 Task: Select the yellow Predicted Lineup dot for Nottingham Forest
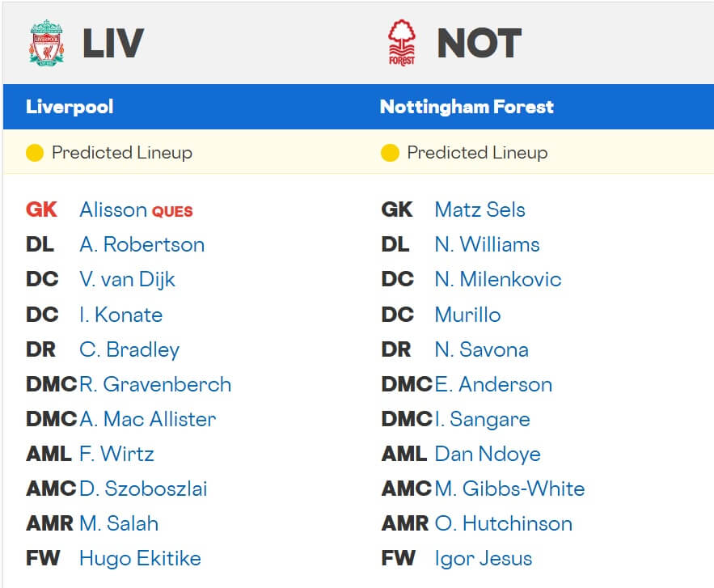(x=390, y=151)
